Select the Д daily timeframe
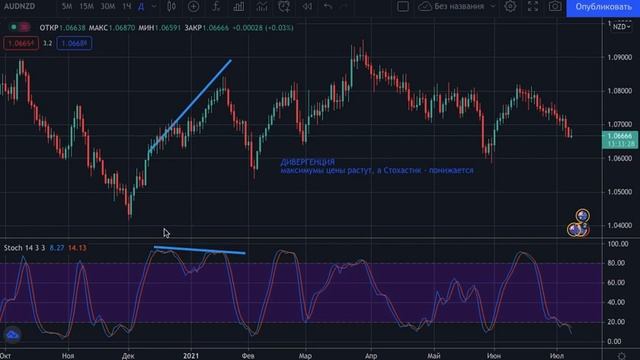This screenshot has height=360, width=640. click(141, 7)
